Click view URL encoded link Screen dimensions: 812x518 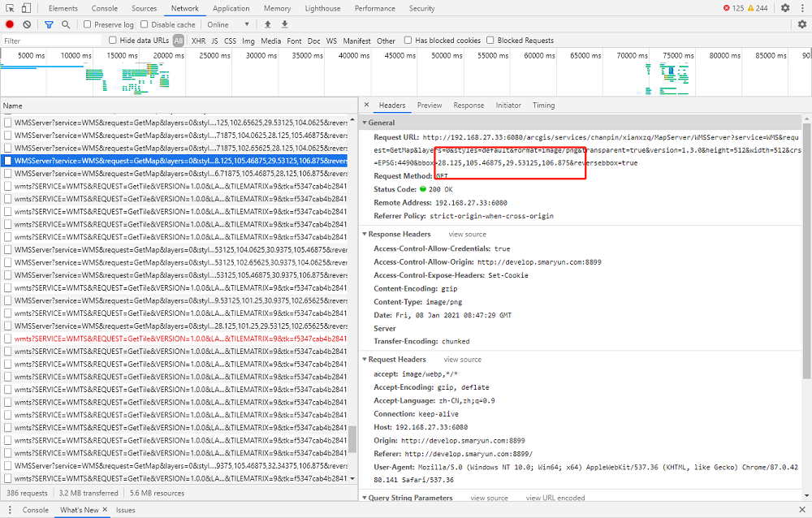point(555,498)
